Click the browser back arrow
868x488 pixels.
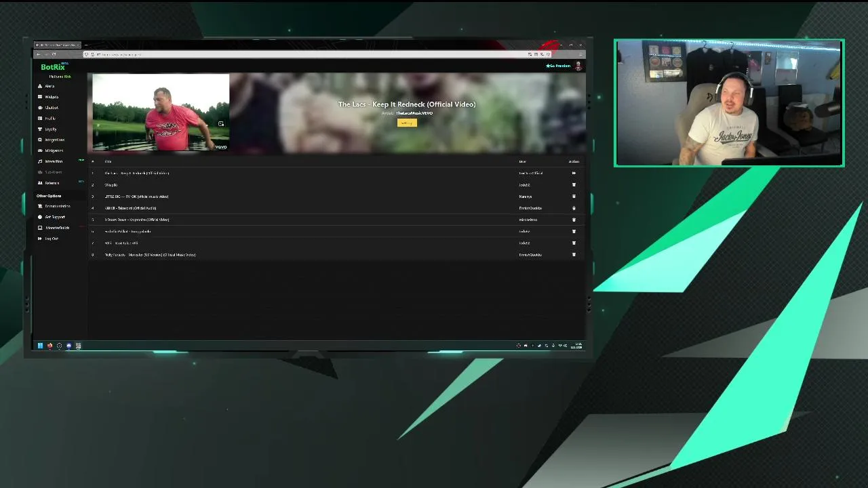39,54
